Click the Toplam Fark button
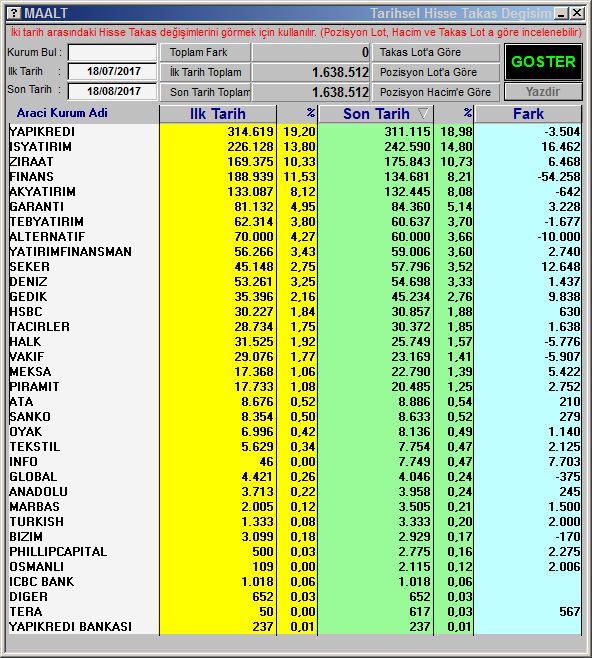 (x=205, y=52)
